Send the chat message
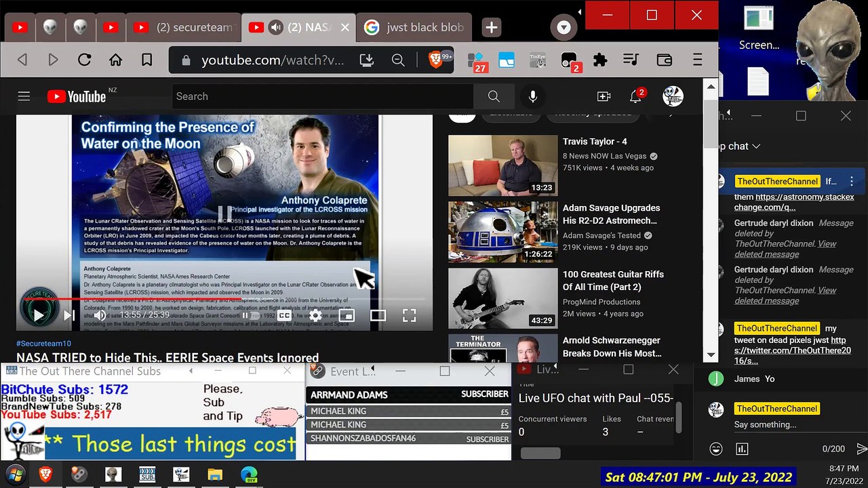Image resolution: width=868 pixels, height=488 pixels. click(x=862, y=449)
